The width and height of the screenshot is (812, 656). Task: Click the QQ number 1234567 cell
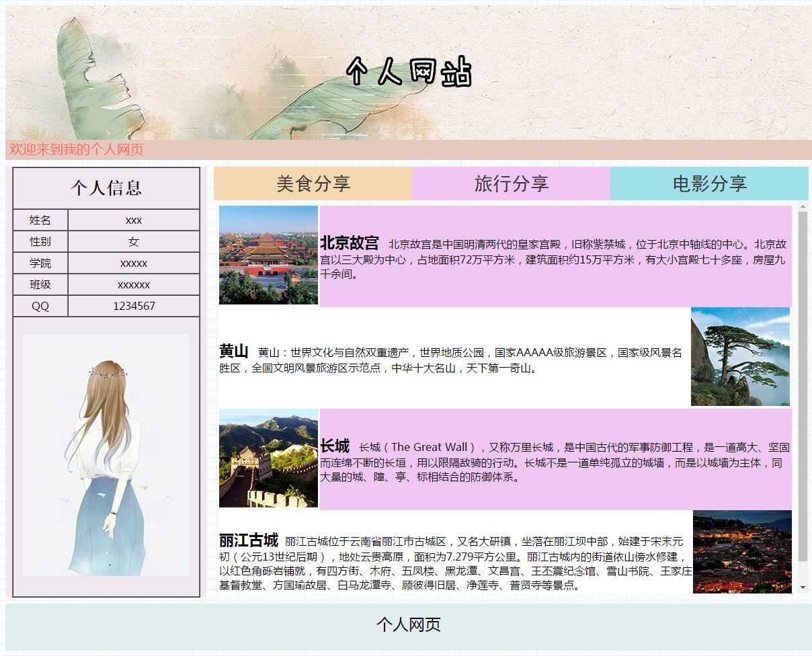(134, 306)
